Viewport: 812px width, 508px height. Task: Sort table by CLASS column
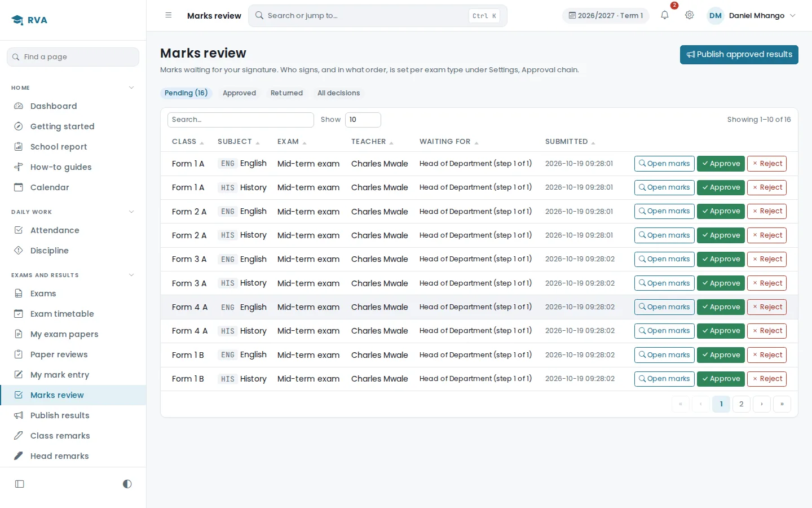coord(188,142)
